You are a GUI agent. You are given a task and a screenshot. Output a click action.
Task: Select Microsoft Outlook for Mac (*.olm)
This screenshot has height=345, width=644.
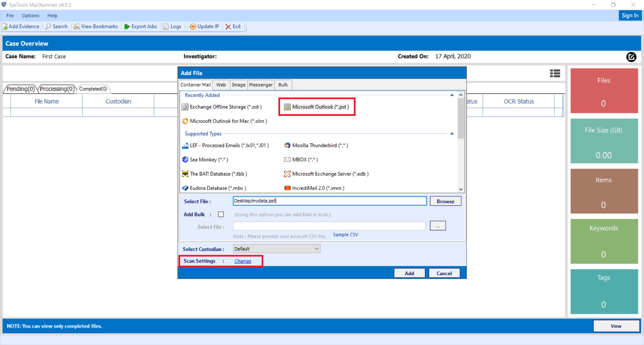click(225, 121)
